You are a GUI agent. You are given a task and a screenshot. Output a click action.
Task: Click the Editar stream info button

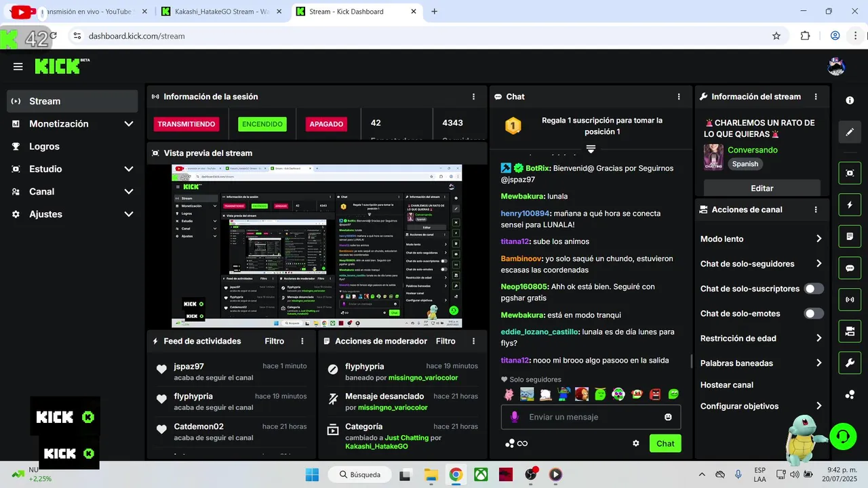(762, 188)
